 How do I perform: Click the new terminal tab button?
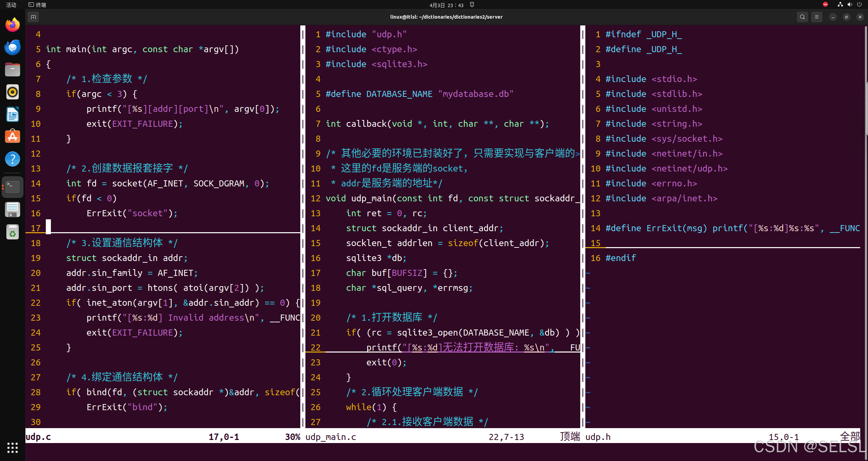pyautogui.click(x=33, y=17)
